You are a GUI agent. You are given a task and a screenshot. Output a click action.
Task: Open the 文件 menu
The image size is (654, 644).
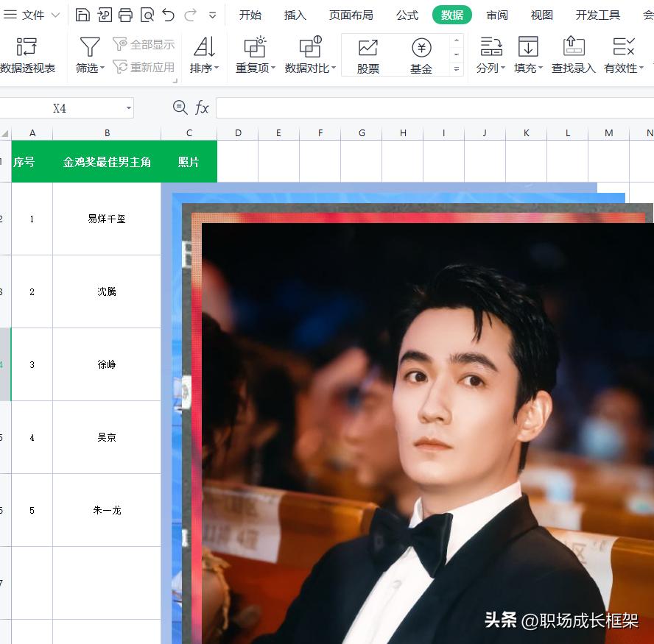(x=33, y=13)
